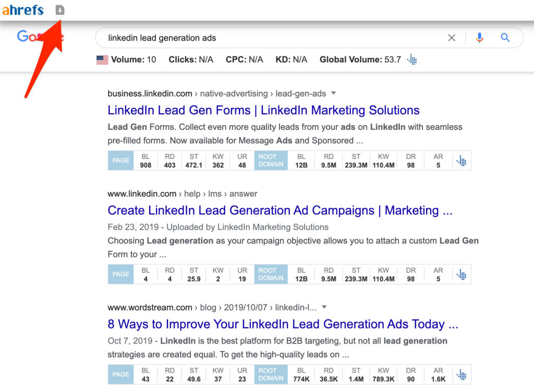Click the blue magnifier search icon

tap(505, 38)
